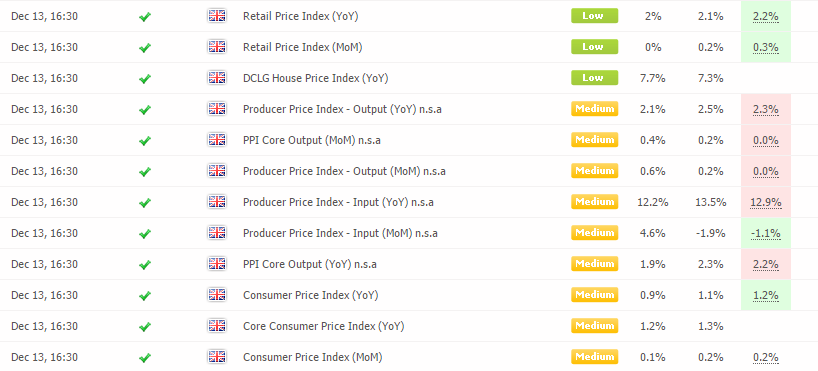Click the 0.2% last-column value for Consumer Price Index (MoM)
Image resolution: width=818 pixels, height=371 pixels.
(x=766, y=357)
